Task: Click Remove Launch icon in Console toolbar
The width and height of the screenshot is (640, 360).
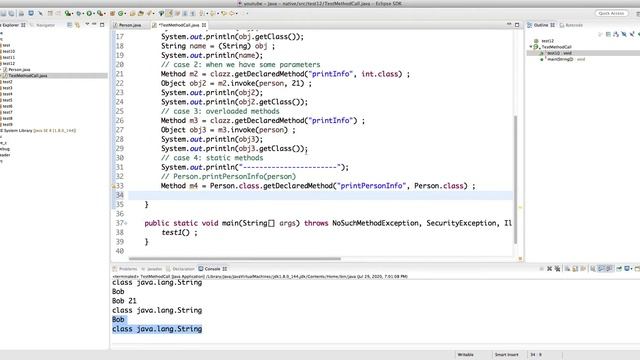Action: coord(549,269)
